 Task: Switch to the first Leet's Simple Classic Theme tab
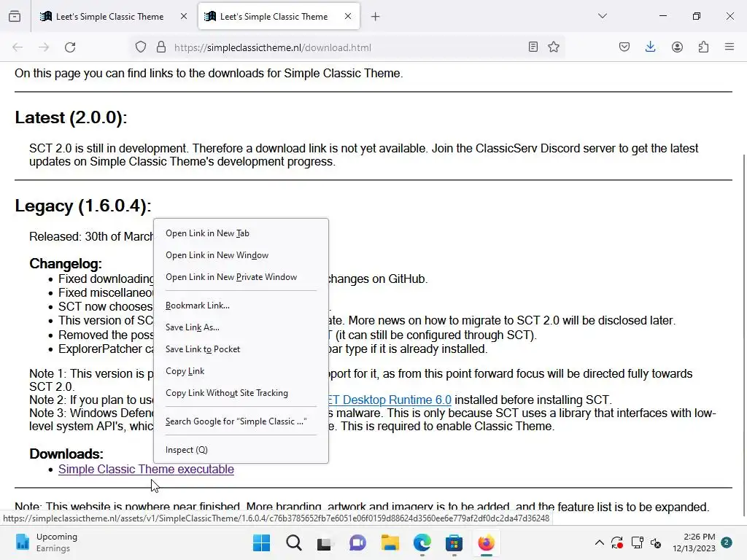click(x=111, y=17)
